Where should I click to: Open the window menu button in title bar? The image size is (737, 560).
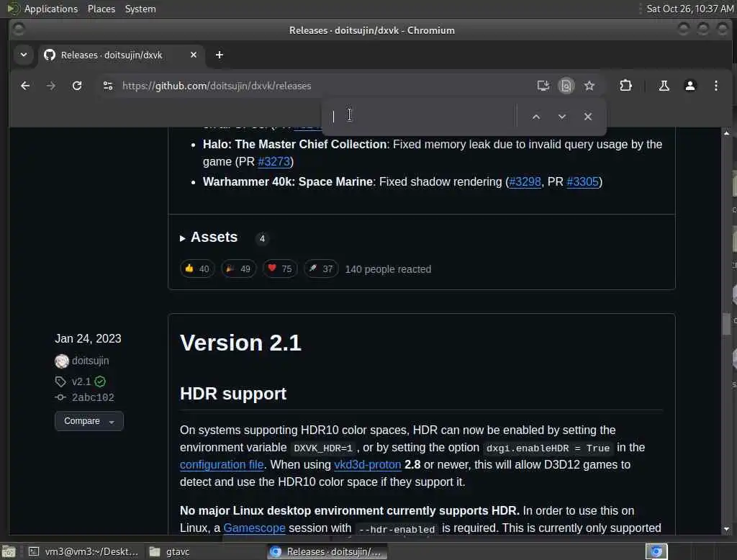pos(19,30)
